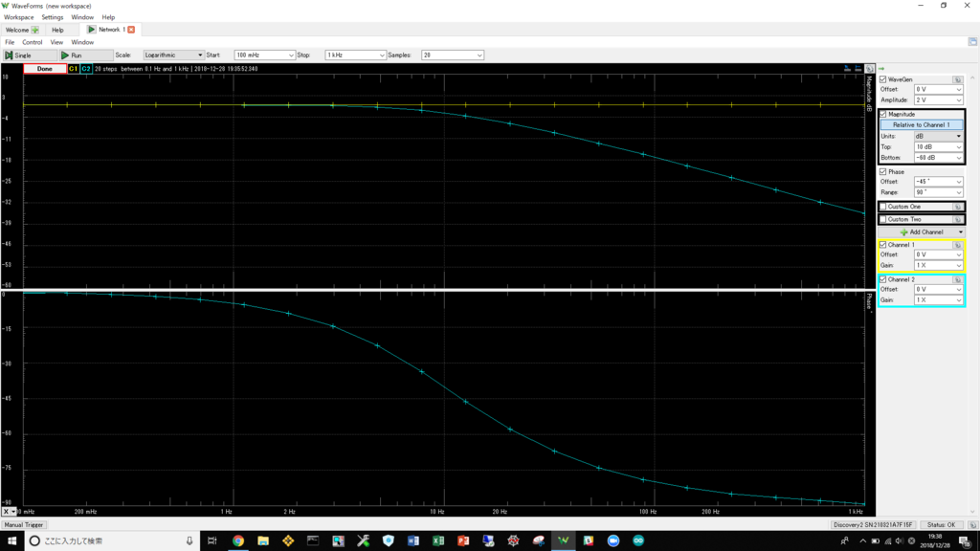Open File Explorer from the taskbar

click(x=263, y=540)
